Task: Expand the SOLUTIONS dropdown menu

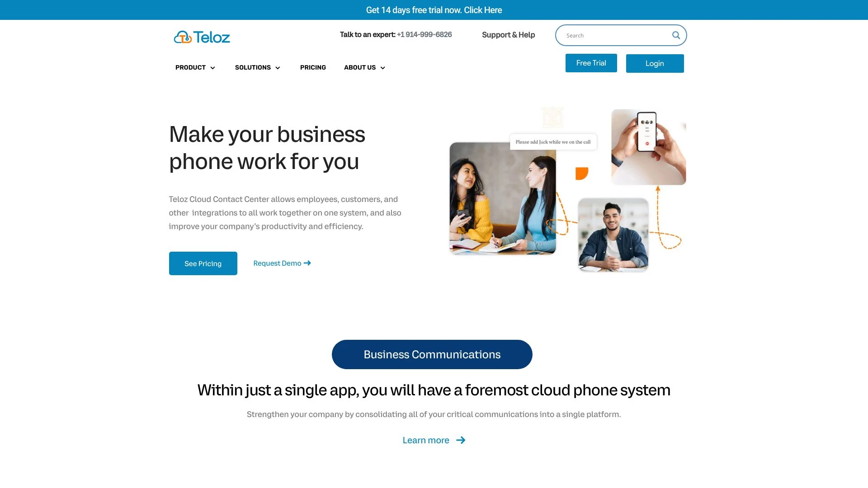Action: [258, 67]
